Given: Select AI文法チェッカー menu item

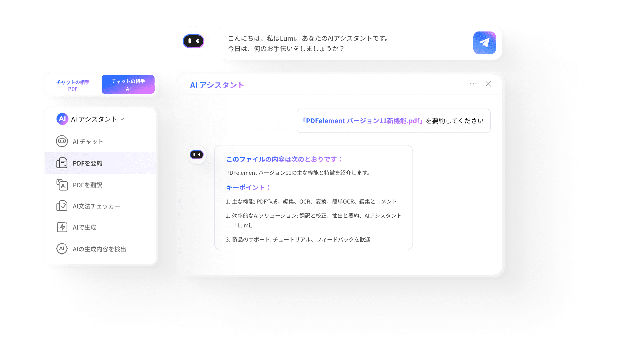Looking at the screenshot, I should [x=100, y=206].
